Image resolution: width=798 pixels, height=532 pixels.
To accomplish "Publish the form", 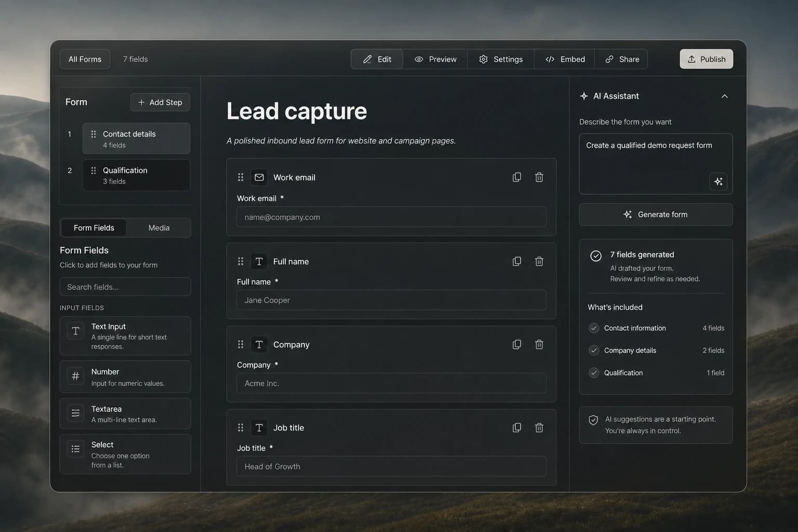I will tap(707, 59).
